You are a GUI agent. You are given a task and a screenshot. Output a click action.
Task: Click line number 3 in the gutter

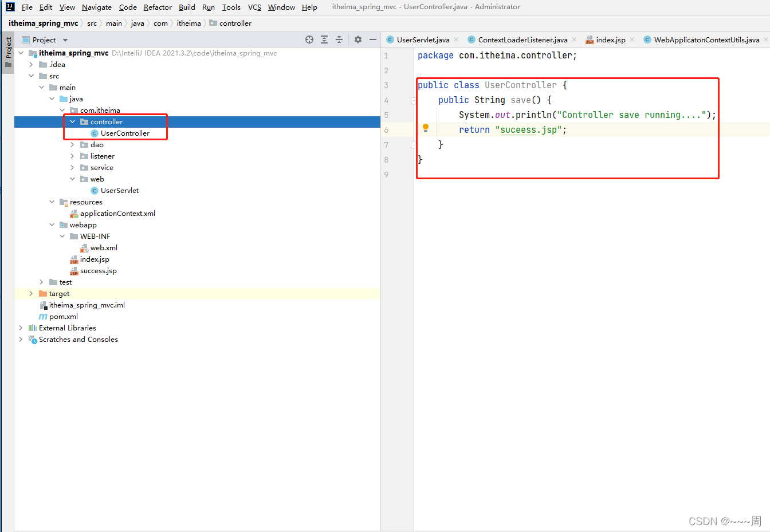386,85
